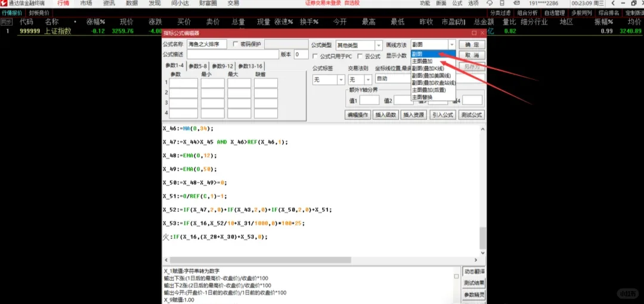Image resolution: width=644 pixels, height=304 pixels.
Task: Switch to 参数13-16 tab
Action: coord(250,66)
